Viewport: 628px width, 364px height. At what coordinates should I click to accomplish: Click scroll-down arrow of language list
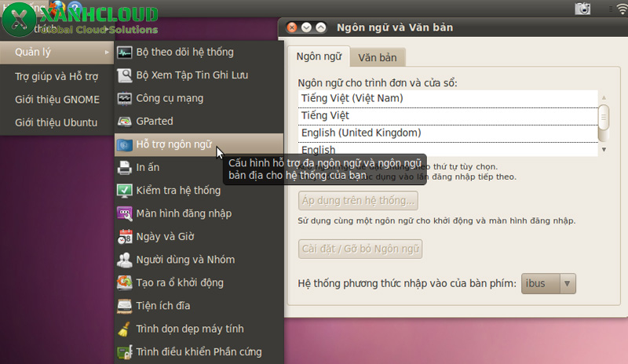[x=604, y=150]
